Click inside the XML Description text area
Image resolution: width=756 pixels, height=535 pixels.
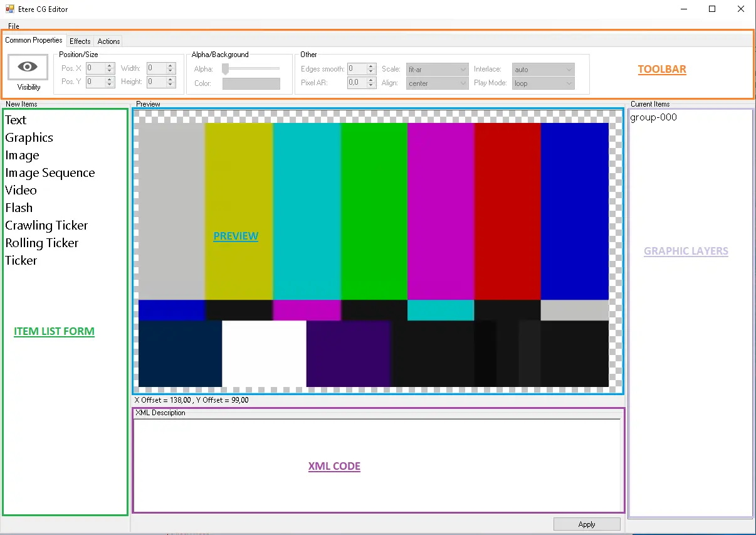coord(376,464)
